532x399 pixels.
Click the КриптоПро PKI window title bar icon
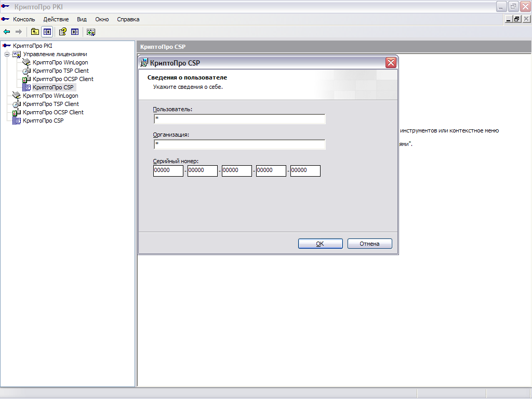coord(5,6)
